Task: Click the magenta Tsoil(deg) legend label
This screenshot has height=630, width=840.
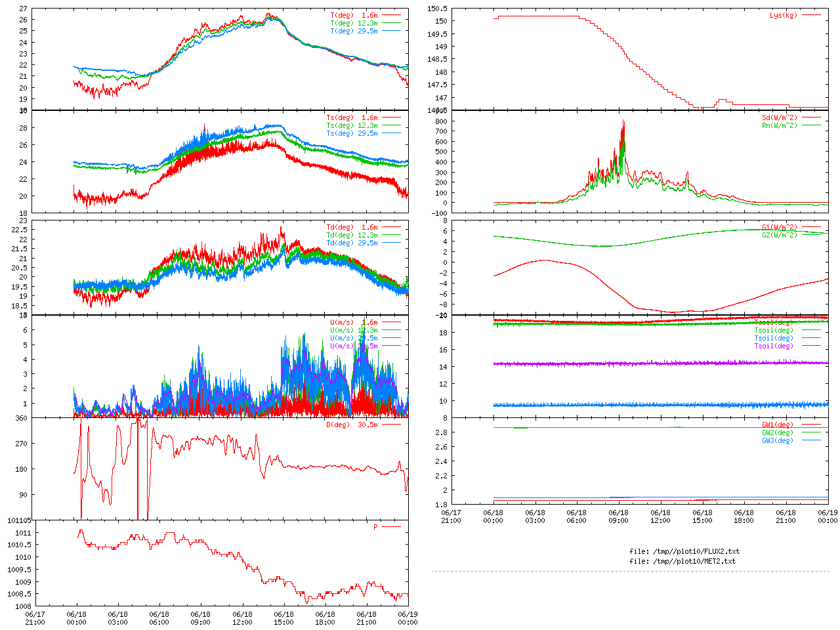Action: point(774,346)
